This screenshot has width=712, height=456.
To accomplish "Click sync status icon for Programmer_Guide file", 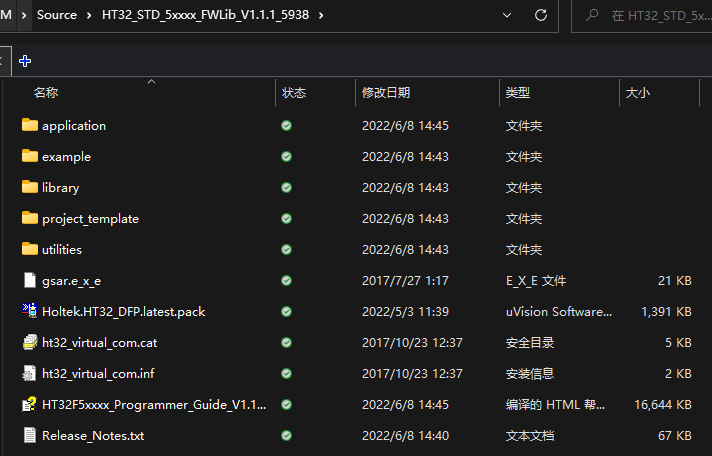I will click(287, 404).
